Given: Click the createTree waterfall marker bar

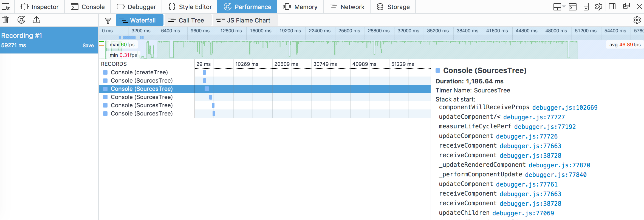Looking at the screenshot, I should (204, 72).
